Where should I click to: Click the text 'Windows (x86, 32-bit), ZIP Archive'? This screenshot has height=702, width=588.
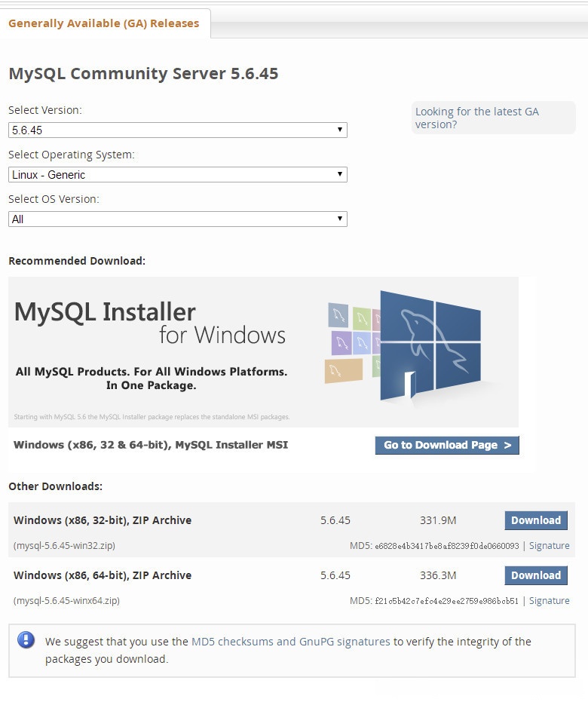pyautogui.click(x=103, y=520)
